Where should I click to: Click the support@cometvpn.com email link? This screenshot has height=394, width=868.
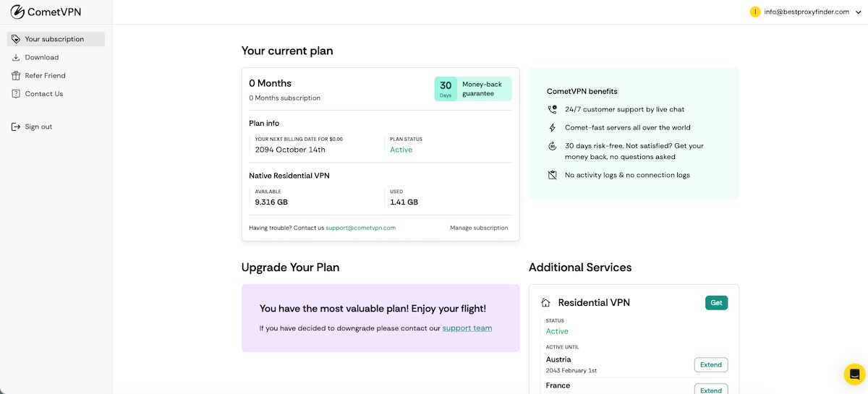(360, 228)
